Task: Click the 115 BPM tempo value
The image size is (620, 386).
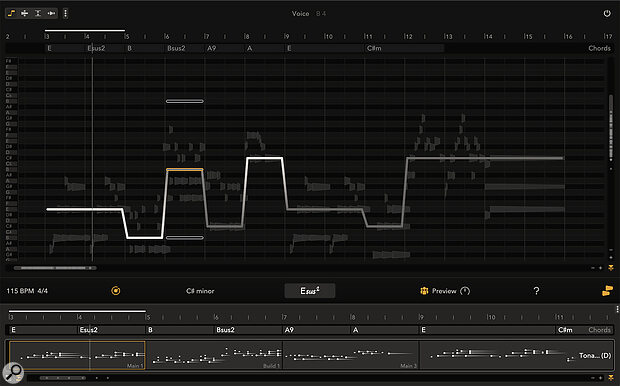Action: point(21,291)
